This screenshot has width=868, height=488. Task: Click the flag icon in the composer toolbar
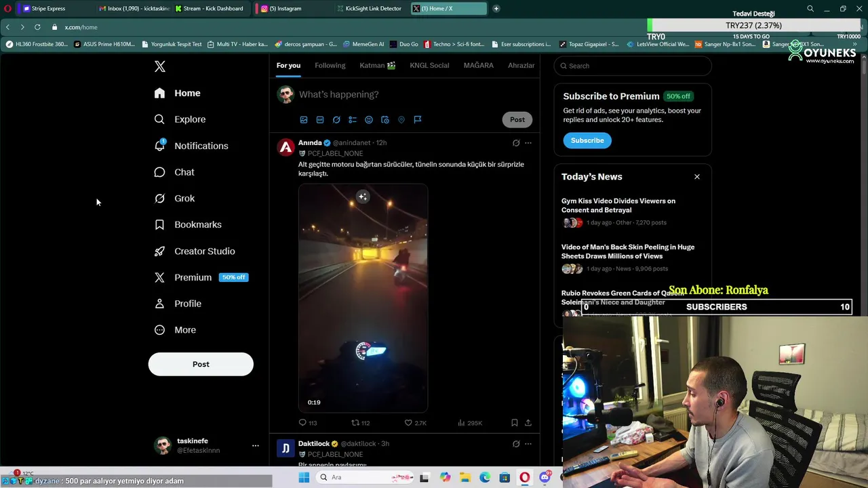click(x=418, y=119)
